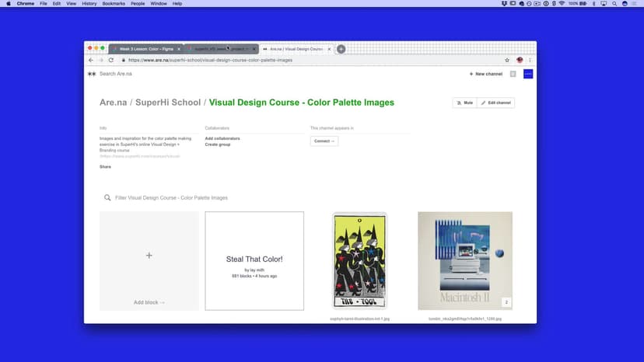Click the comment count badge on Macintosh image
This screenshot has width=644, height=362.
506,302
